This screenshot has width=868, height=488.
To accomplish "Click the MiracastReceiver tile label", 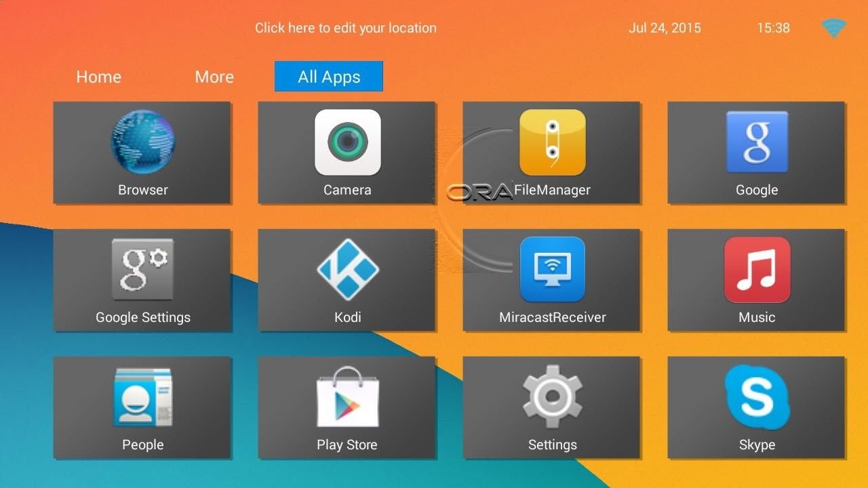I will (553, 317).
